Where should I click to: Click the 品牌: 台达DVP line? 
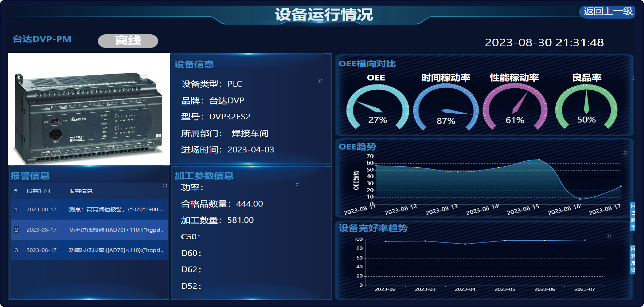point(213,101)
